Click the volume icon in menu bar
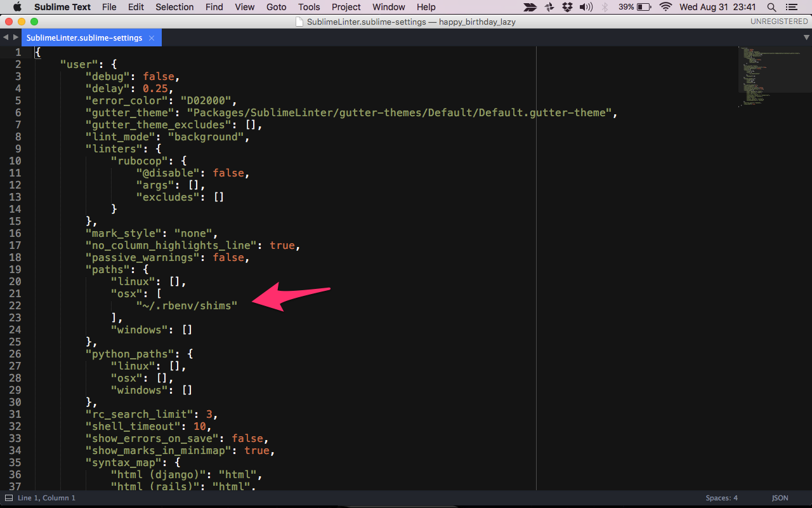 click(x=586, y=7)
